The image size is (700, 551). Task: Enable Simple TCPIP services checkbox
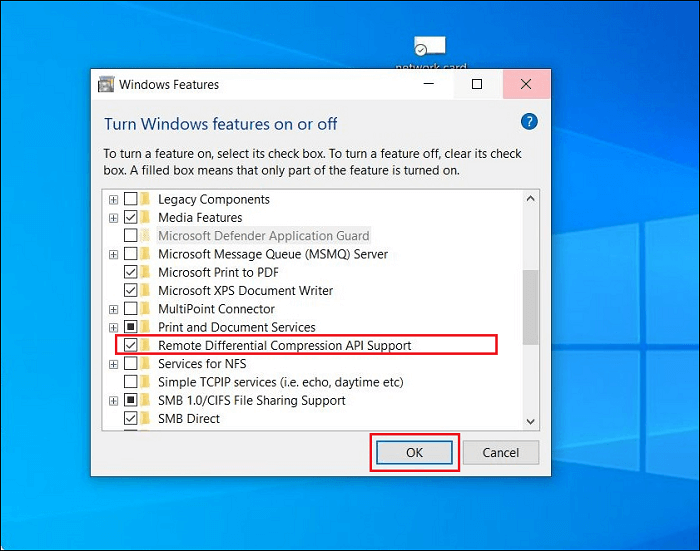130,382
